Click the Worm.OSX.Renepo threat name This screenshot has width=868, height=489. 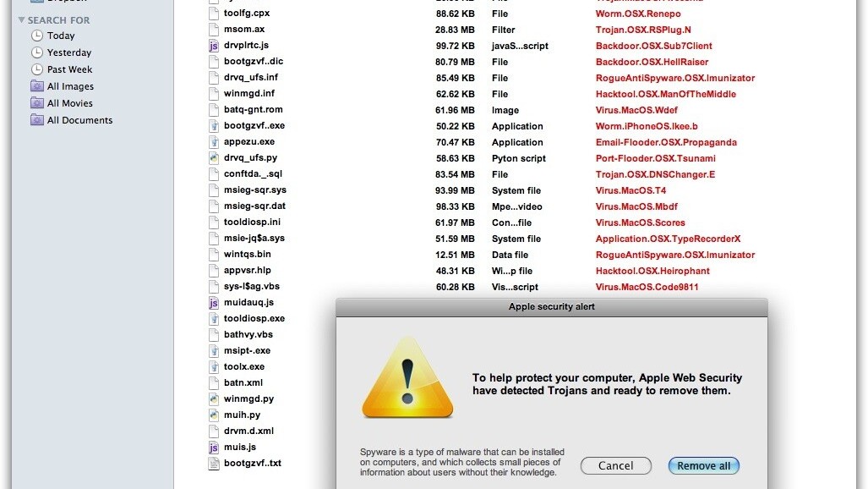pyautogui.click(x=637, y=14)
